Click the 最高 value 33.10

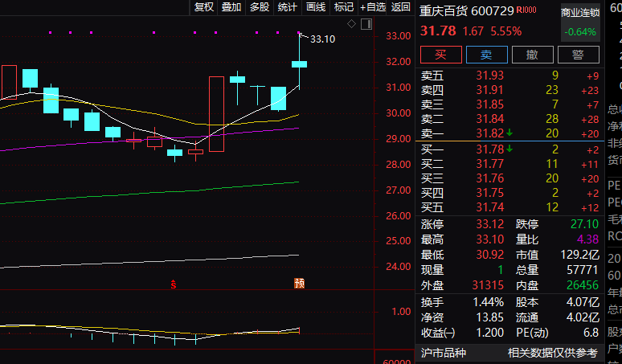tap(490, 239)
